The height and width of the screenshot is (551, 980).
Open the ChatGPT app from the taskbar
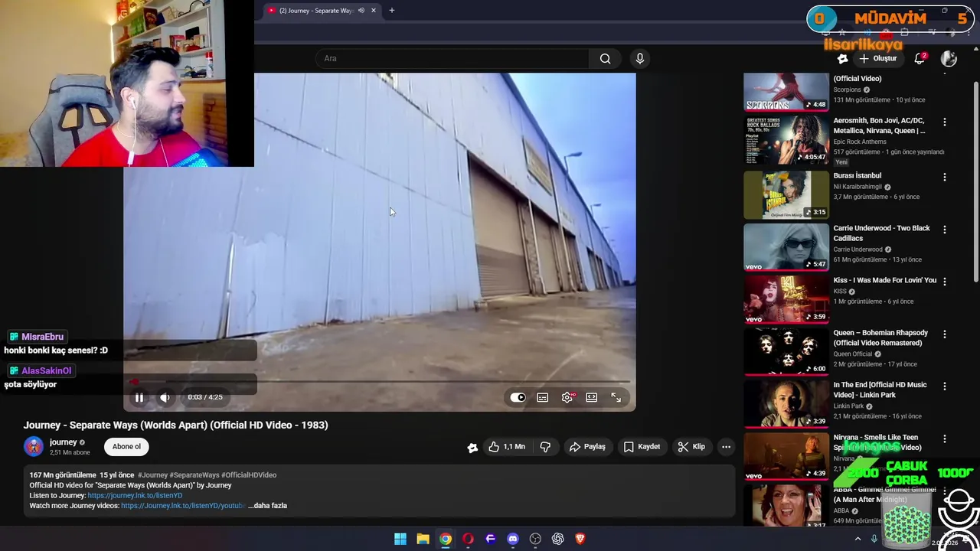tap(558, 539)
